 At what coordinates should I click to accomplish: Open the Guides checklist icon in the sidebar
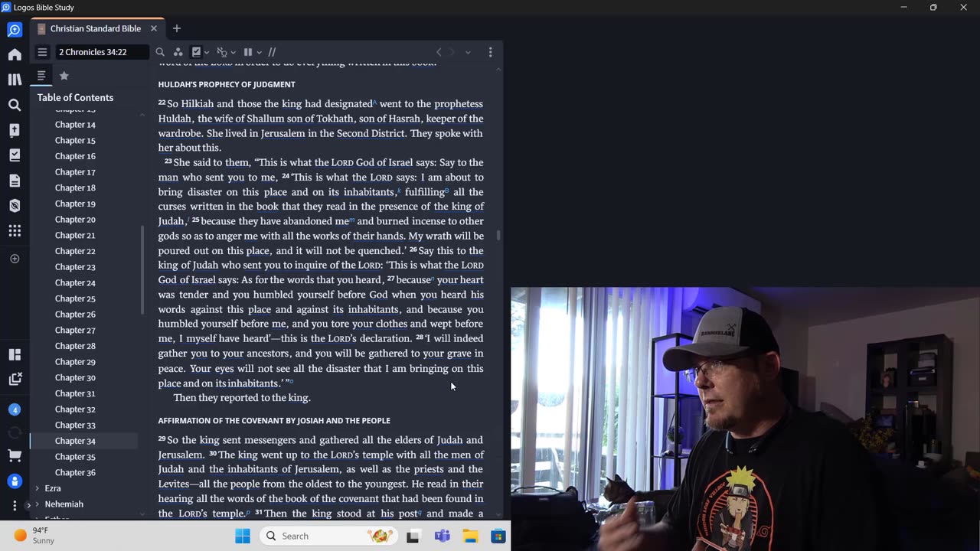pyautogui.click(x=15, y=155)
